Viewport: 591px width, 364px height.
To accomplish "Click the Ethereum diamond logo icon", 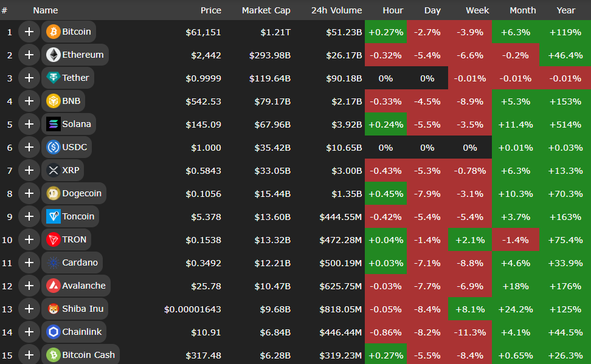I will point(53,55).
